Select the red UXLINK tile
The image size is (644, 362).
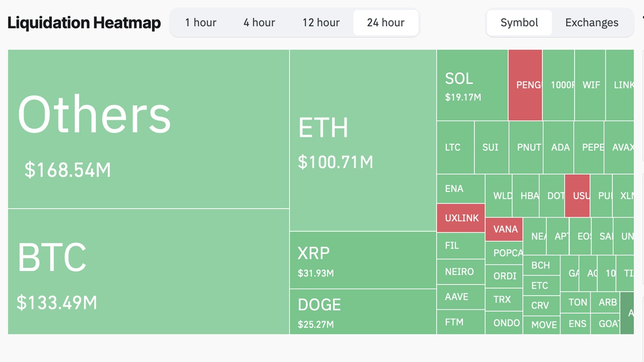pyautogui.click(x=460, y=218)
